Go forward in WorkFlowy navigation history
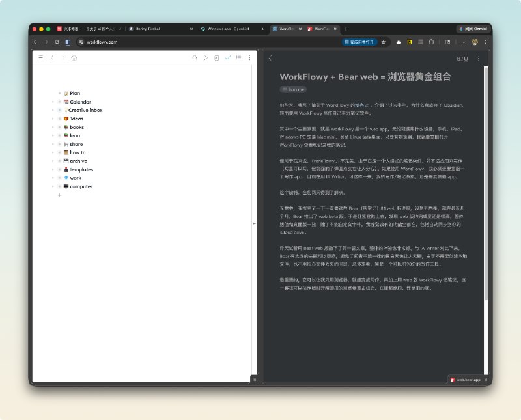Image resolution: width=521 pixels, height=420 pixels. coord(63,57)
